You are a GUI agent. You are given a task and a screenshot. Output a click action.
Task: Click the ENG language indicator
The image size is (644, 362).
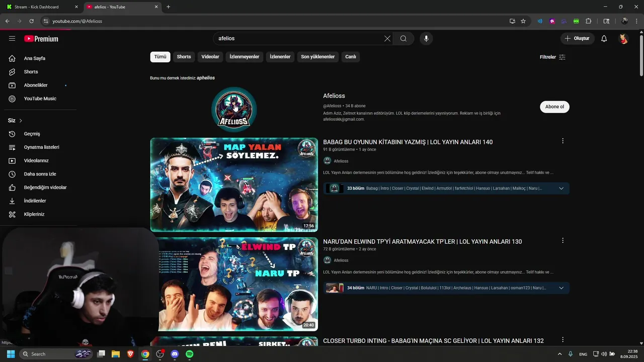583,354
